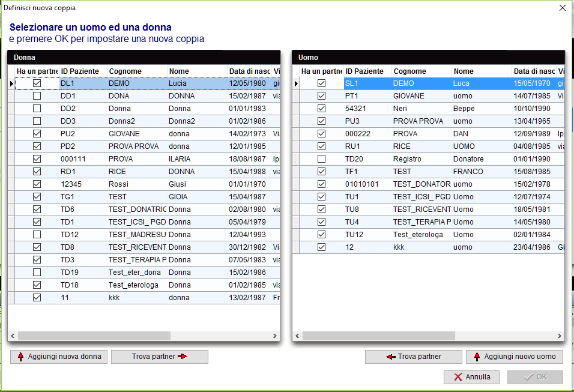The height and width of the screenshot is (392, 574).
Task: Select 000222 cell in Uomo table
Action: tap(367, 134)
